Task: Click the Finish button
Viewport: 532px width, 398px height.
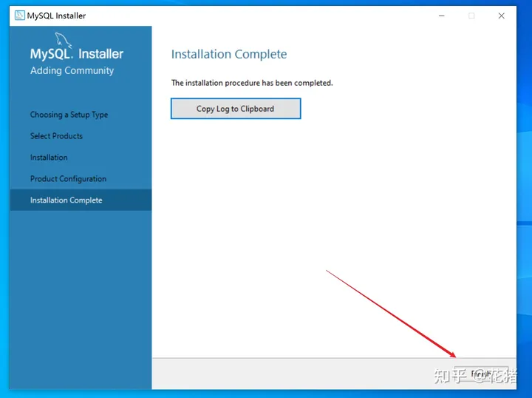Action: coord(481,374)
